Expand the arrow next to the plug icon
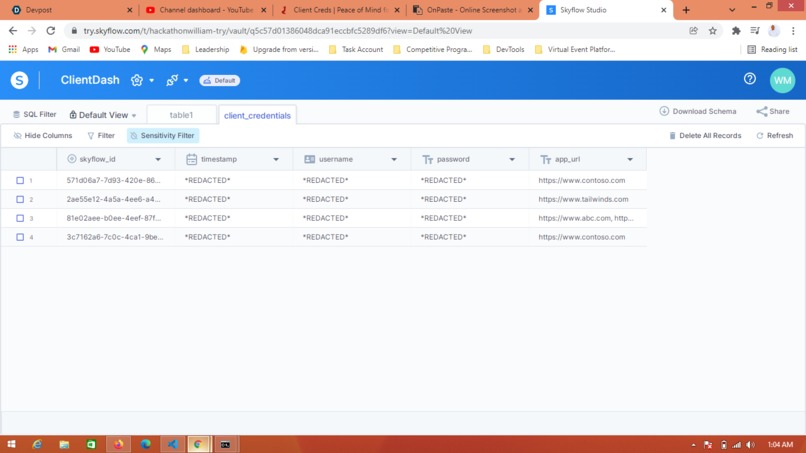 coord(186,81)
